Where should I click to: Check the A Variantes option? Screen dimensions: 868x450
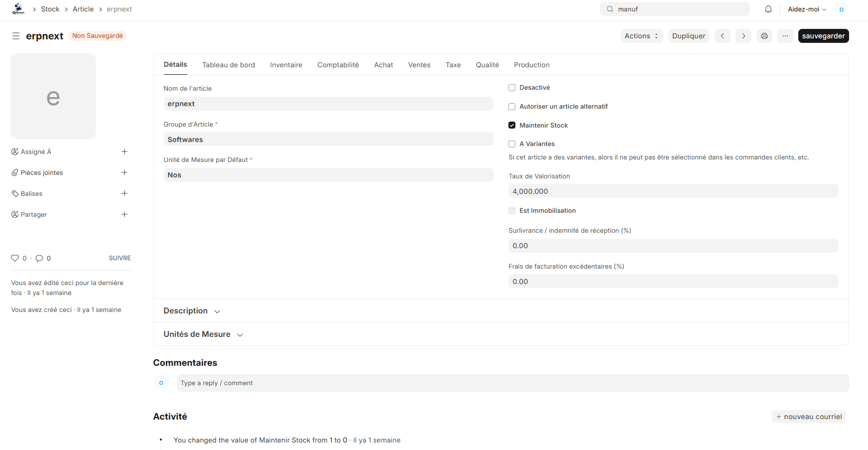click(x=512, y=144)
